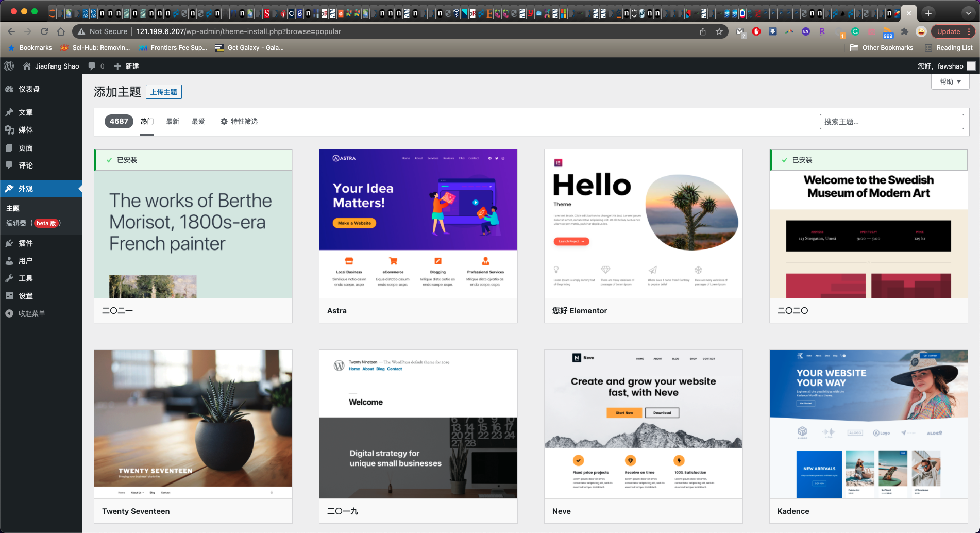Open the 评论 (Comments) section
The width and height of the screenshot is (980, 533).
tap(25, 165)
